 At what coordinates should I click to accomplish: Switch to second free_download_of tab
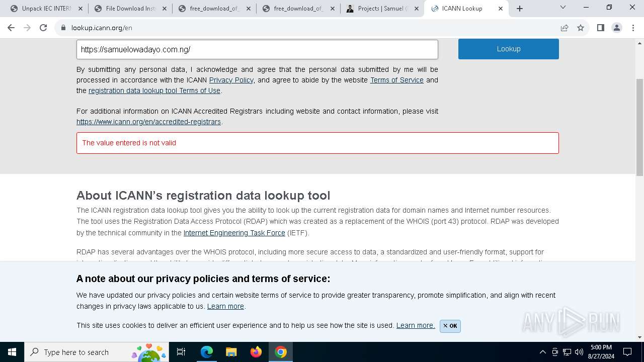click(x=298, y=9)
